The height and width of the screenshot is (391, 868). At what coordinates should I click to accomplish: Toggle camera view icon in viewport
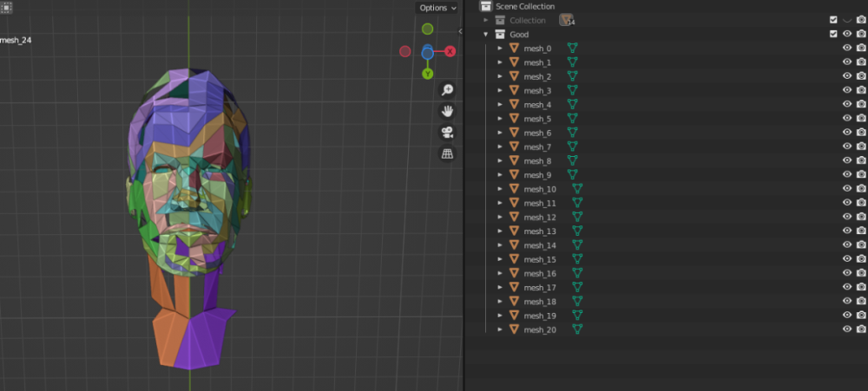click(x=448, y=132)
